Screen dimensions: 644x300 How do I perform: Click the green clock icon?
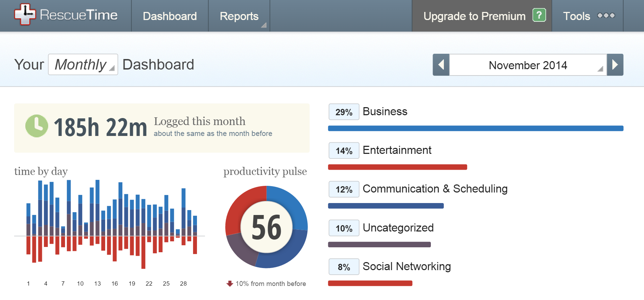tap(37, 126)
